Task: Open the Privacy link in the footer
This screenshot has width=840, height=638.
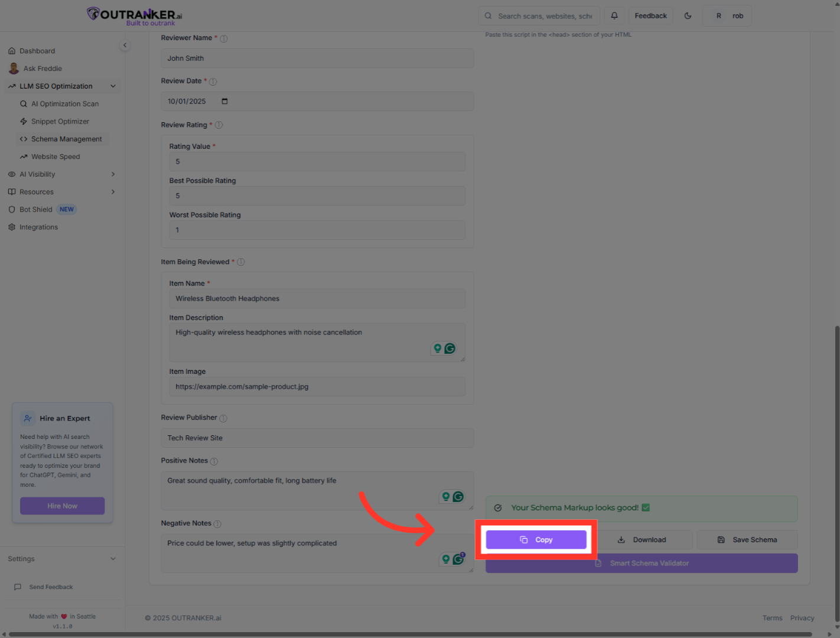Action: tap(802, 618)
